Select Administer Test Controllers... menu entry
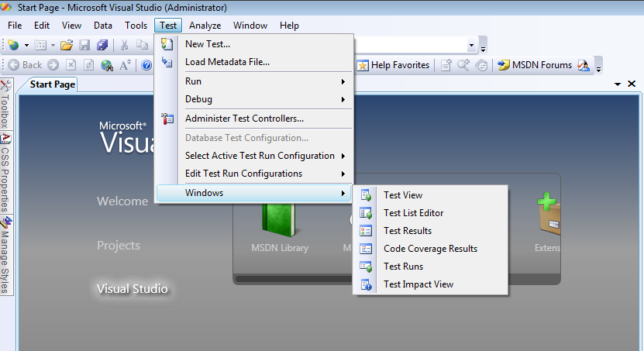Screen dimensions: 644x351 point(254,119)
